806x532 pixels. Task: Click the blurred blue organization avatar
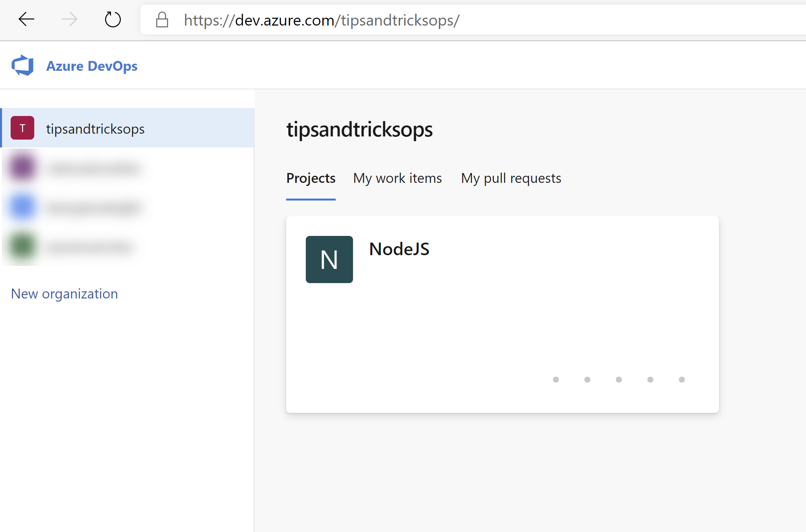coord(22,207)
